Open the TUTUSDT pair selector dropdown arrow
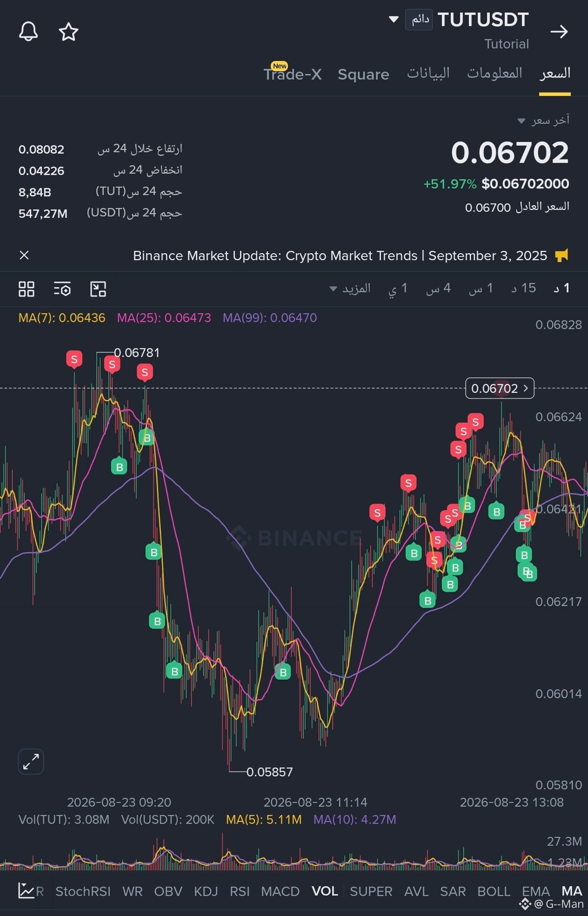 coord(394,20)
